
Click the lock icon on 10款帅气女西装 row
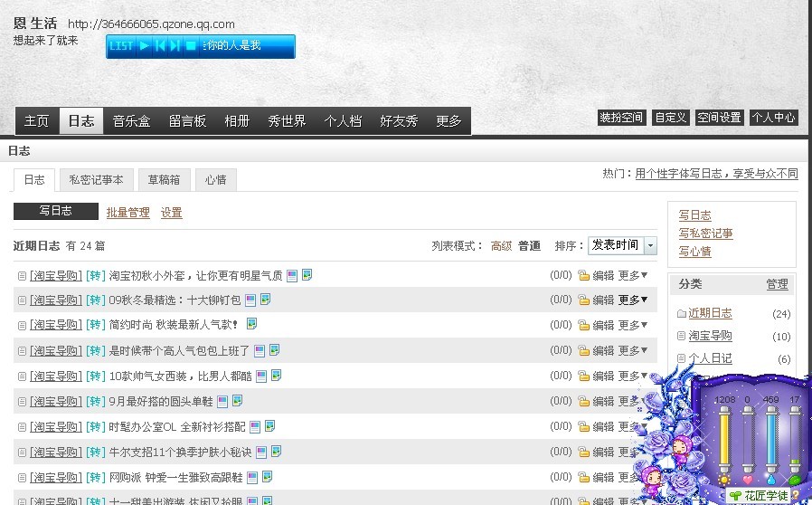click(x=583, y=376)
